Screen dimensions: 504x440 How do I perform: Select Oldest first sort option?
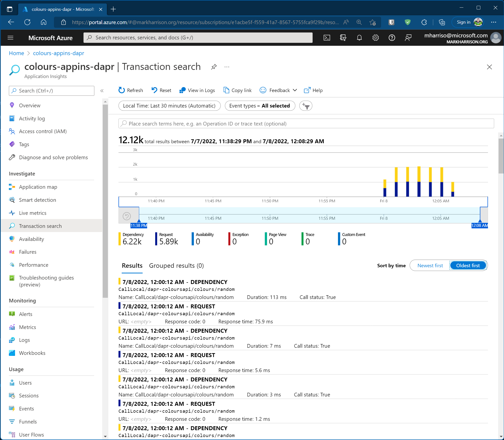coord(468,266)
